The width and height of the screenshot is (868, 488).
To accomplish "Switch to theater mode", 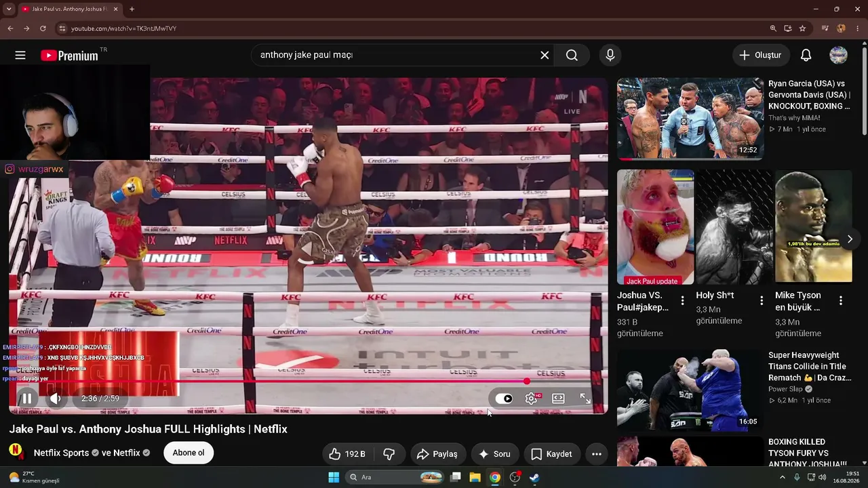I will 558,399.
